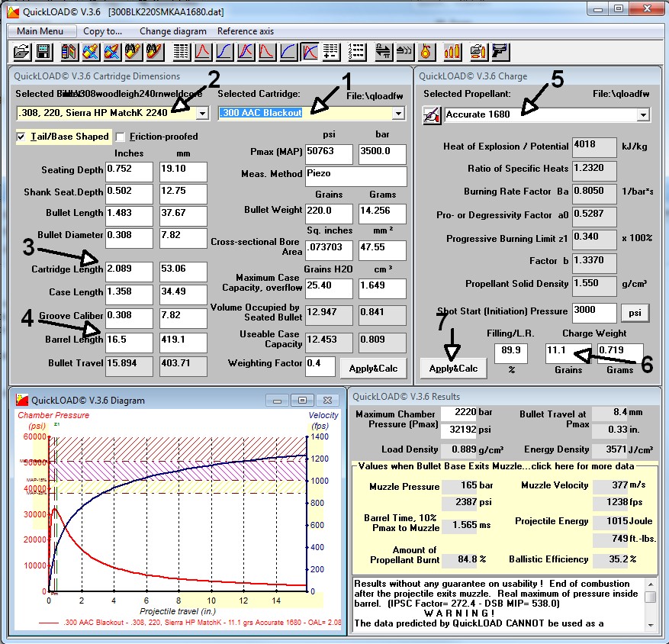669x644 pixels.
Task: Click the second blue-crossed bullet icon, left of binoculars
Action: coord(112,52)
